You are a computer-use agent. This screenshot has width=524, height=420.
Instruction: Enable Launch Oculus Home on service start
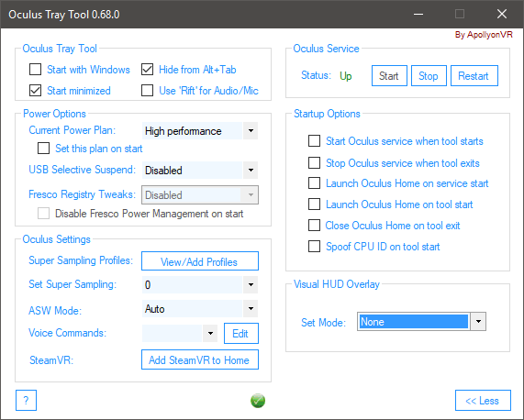pyautogui.click(x=314, y=183)
